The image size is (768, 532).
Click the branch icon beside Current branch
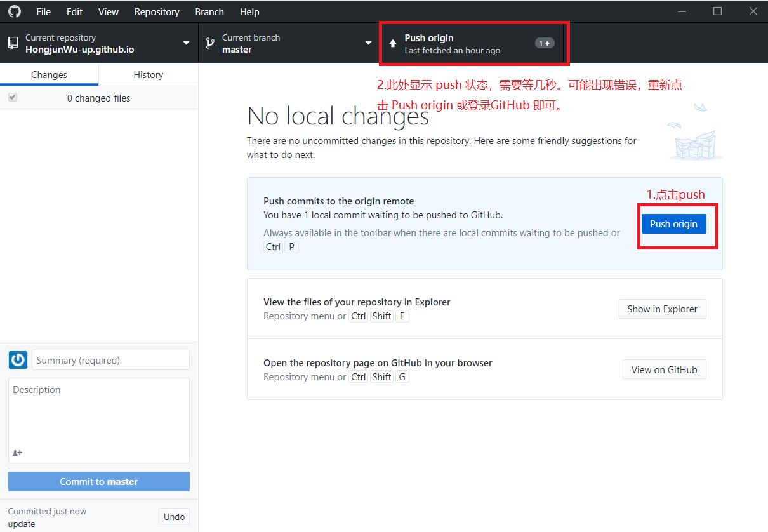point(210,43)
